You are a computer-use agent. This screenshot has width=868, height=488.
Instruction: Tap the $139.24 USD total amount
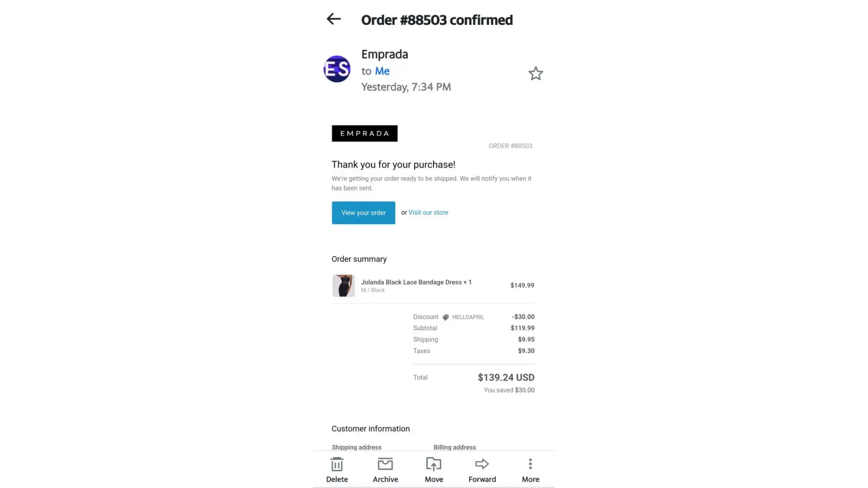pos(506,377)
